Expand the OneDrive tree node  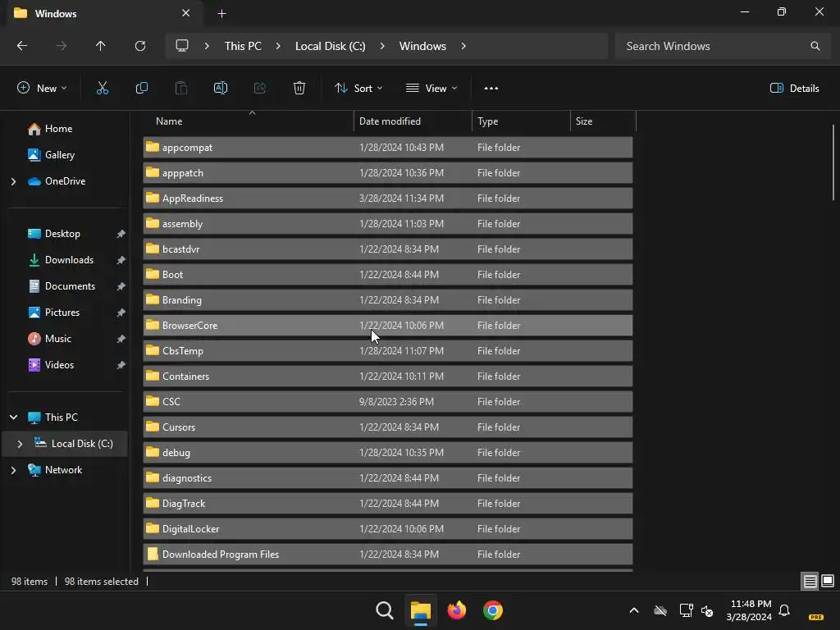coord(14,181)
